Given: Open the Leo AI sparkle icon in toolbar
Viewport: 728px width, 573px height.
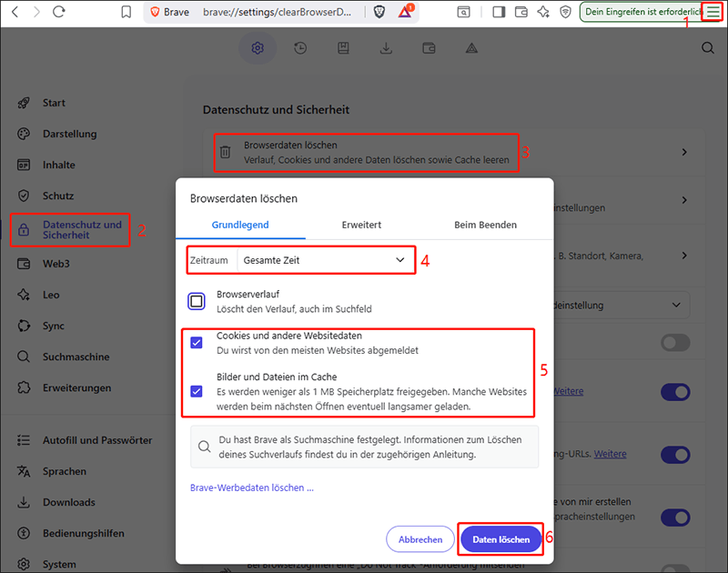Looking at the screenshot, I should (541, 13).
